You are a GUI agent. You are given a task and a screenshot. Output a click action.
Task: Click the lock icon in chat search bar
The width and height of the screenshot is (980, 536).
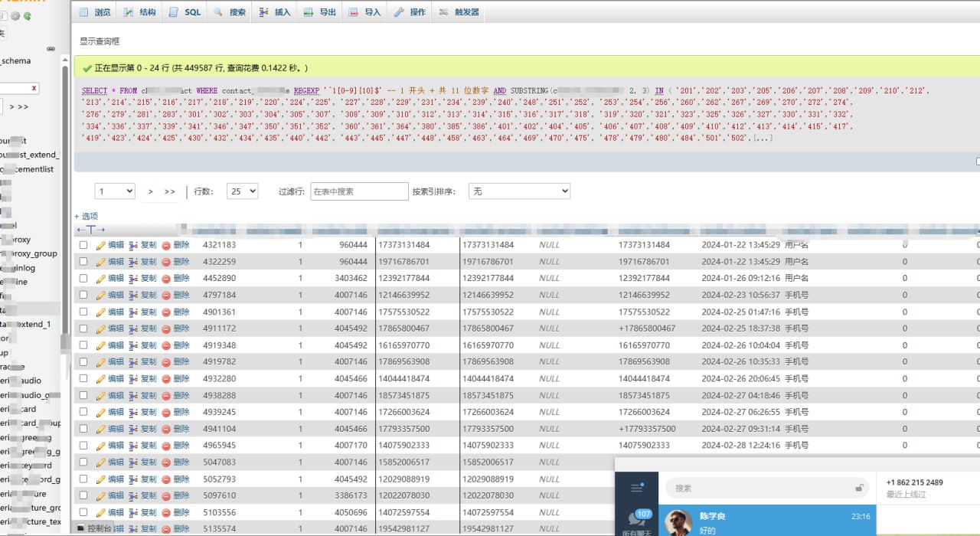point(860,488)
